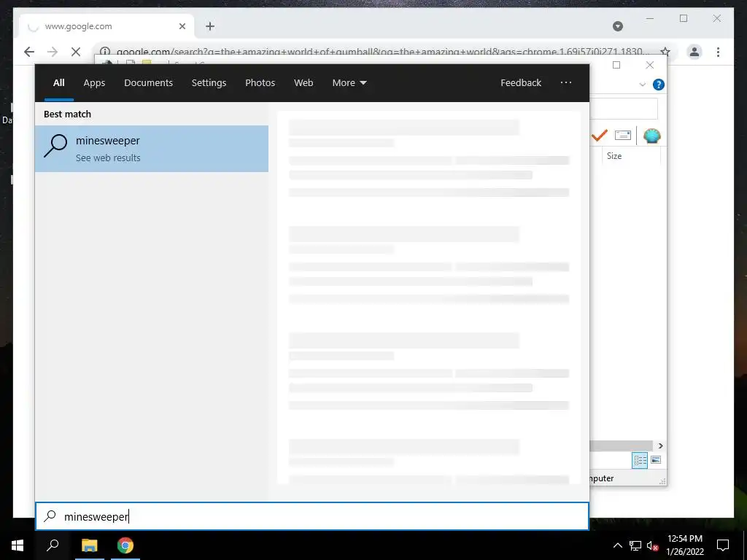The image size is (747, 560).
Task: Open the Chrome profile avatar
Action: pyautogui.click(x=694, y=52)
